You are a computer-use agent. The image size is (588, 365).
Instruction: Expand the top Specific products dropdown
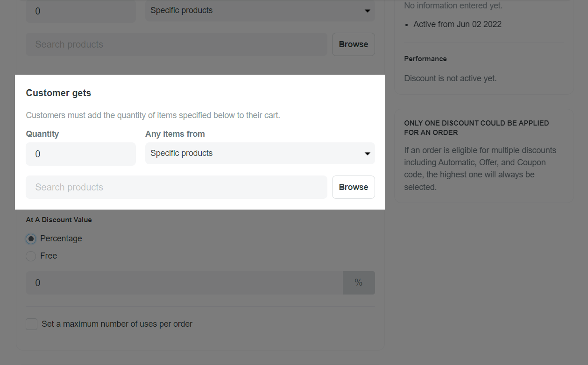[260, 11]
